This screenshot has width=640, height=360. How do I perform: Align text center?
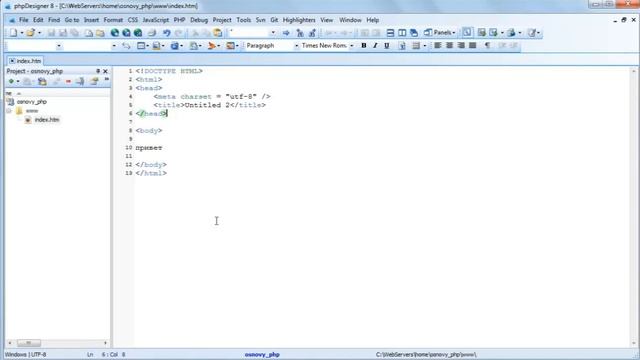click(449, 46)
